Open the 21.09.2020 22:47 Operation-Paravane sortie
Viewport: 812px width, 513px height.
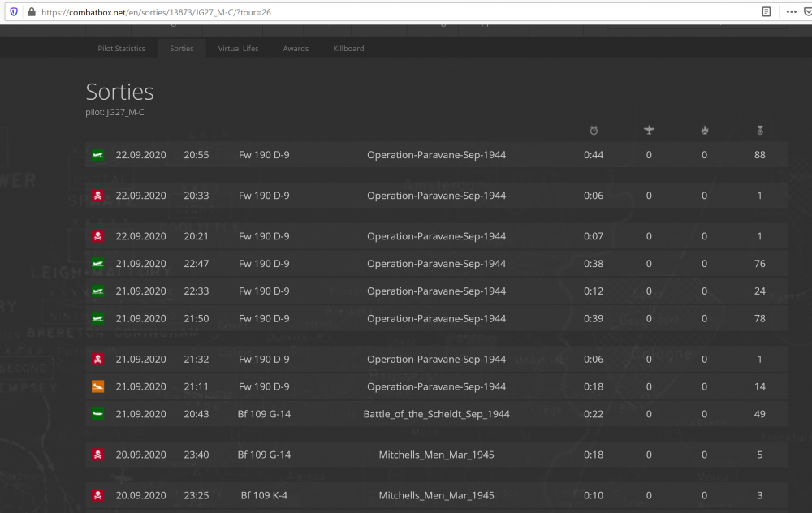436,264
